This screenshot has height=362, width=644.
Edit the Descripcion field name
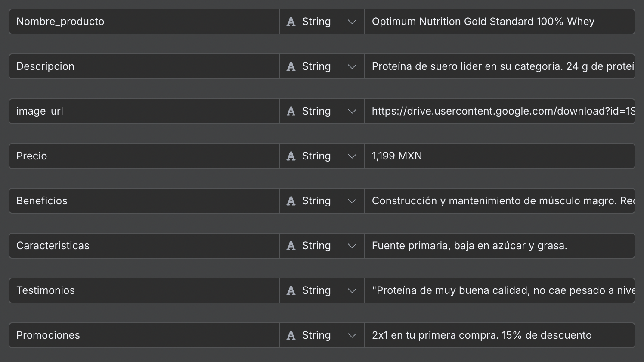click(x=144, y=67)
